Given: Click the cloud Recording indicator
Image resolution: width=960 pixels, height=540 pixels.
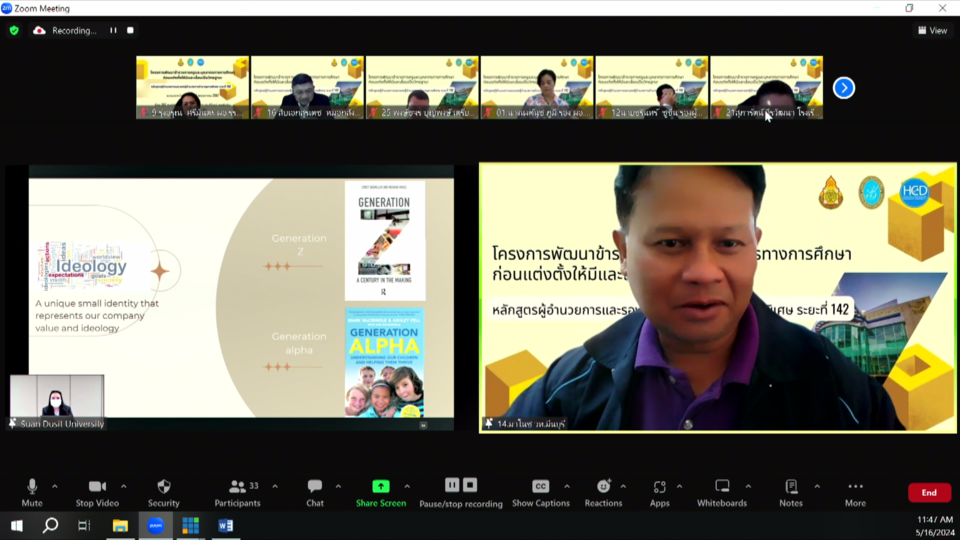Looking at the screenshot, I should tap(66, 30).
